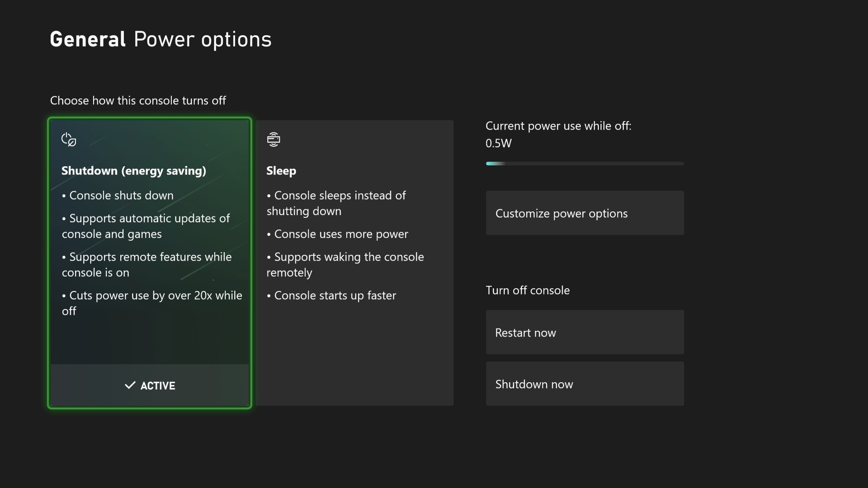Click the Power options page title
The height and width of the screenshot is (488, 868).
(203, 39)
